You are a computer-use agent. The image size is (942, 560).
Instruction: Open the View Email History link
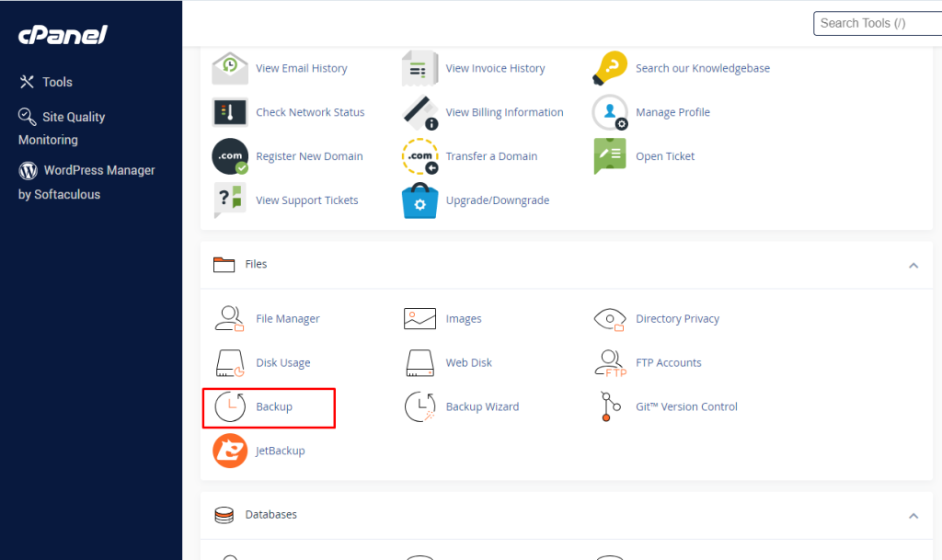[x=301, y=68]
